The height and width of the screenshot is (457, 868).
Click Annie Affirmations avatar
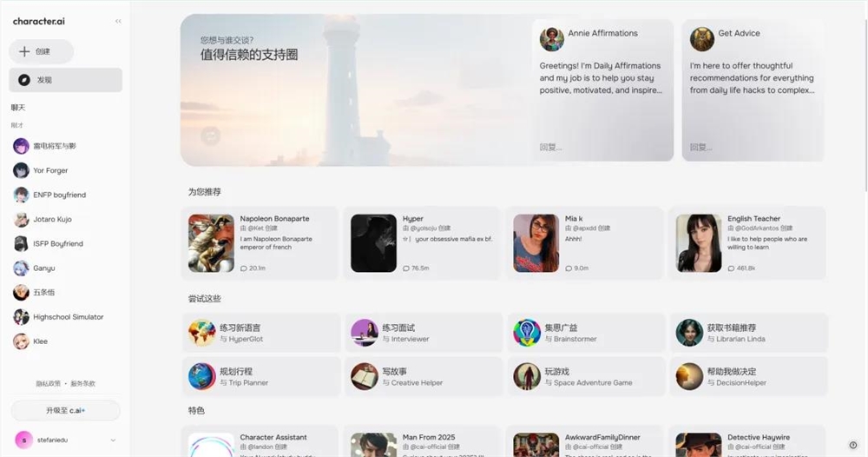tap(551, 39)
